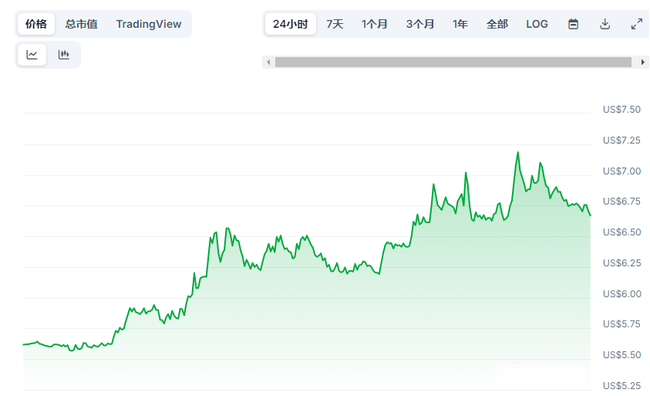
Task: Click the horizontal chart scrollbar thumb
Action: tap(453, 62)
